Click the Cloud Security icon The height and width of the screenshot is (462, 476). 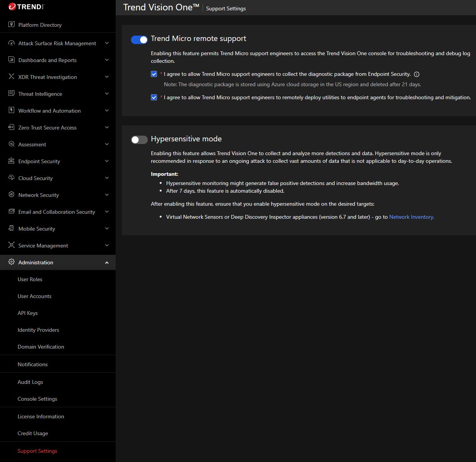[x=11, y=178]
